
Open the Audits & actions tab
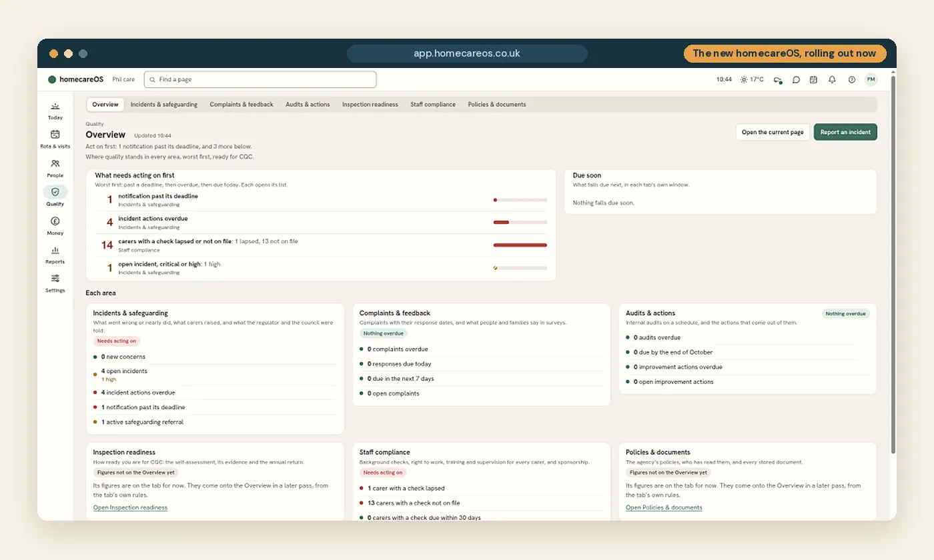click(x=308, y=105)
